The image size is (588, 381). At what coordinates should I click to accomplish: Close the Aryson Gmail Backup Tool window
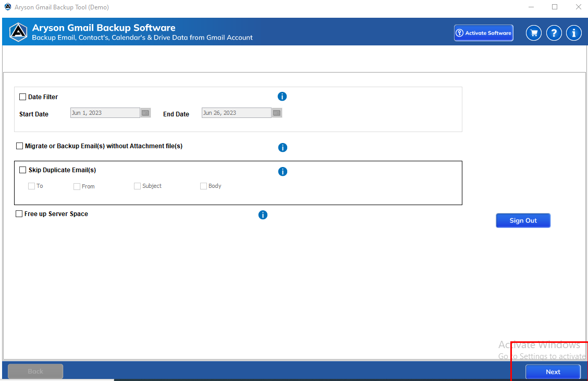click(578, 7)
